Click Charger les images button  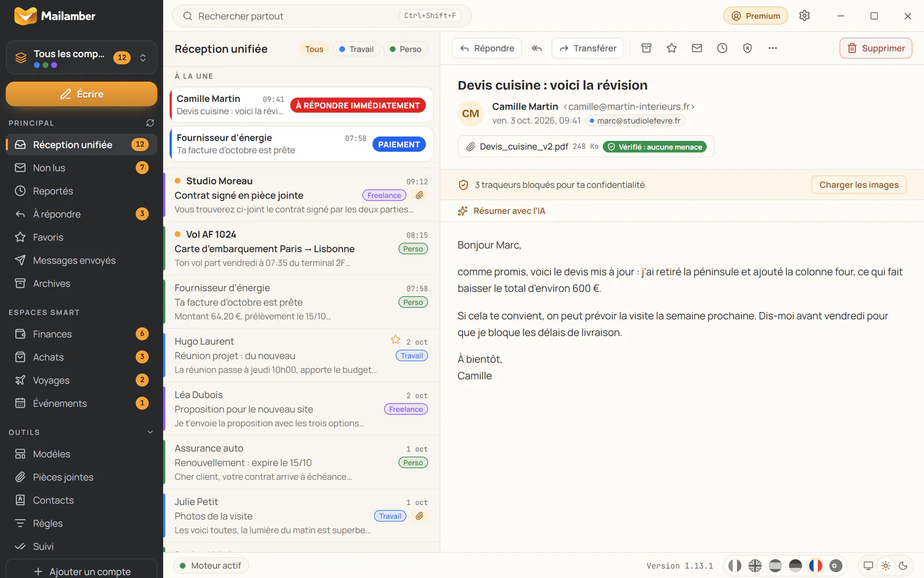click(x=859, y=185)
